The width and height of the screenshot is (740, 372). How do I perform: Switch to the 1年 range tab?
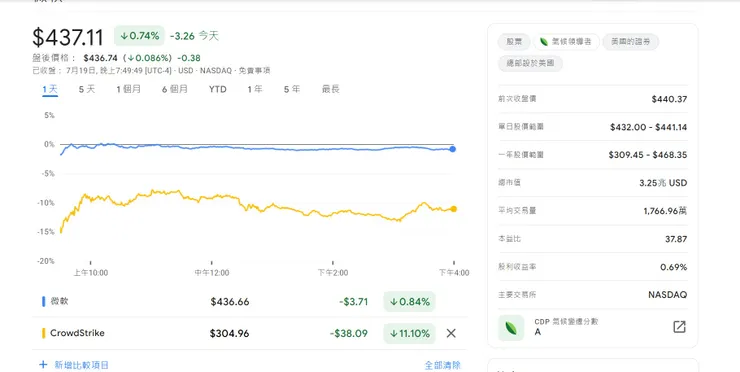[x=255, y=89]
